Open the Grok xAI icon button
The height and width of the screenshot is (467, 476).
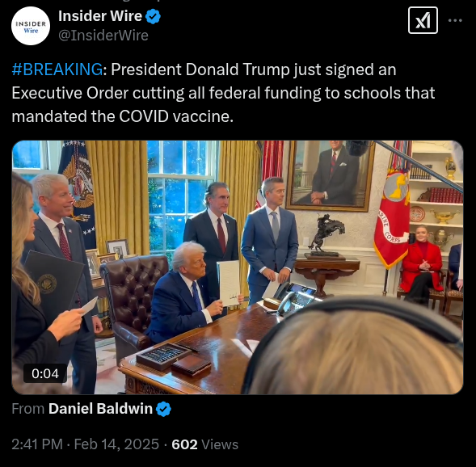[423, 20]
